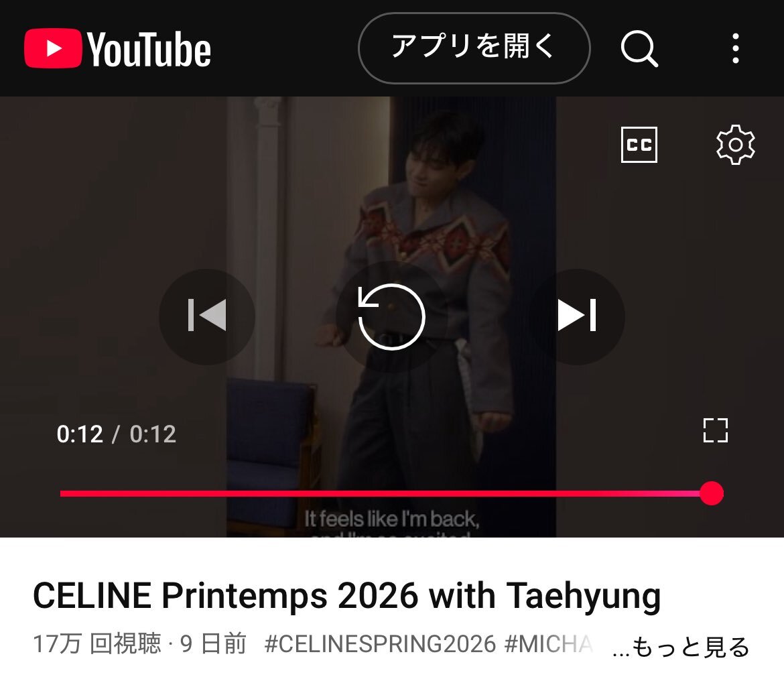Click the アプリを開く button

pyautogui.click(x=474, y=48)
